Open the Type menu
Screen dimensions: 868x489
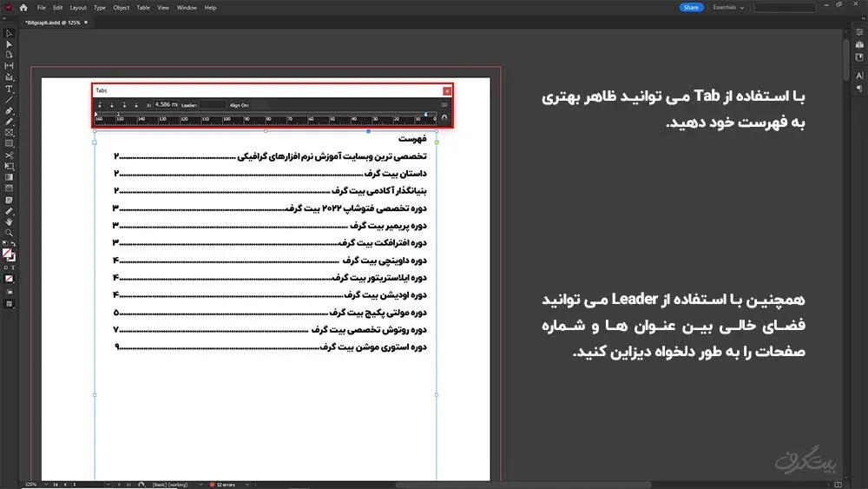point(100,8)
